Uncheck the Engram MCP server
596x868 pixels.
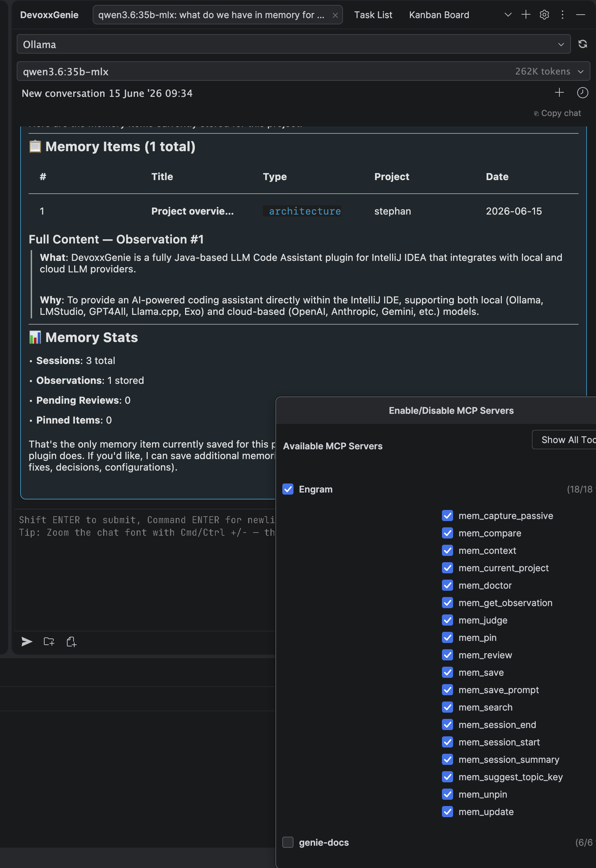coord(288,489)
